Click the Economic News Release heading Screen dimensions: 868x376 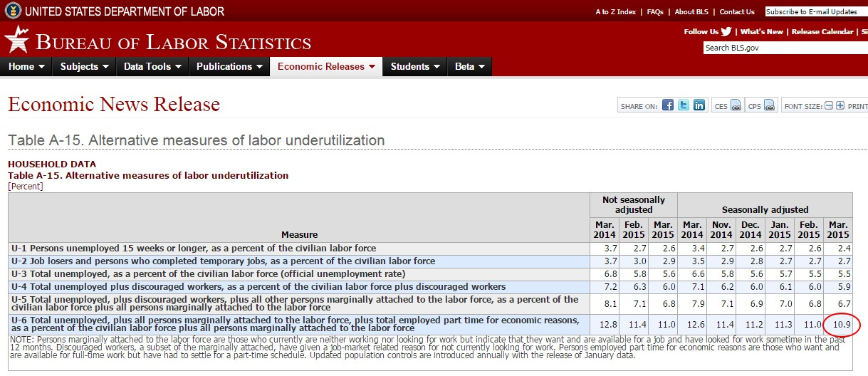pos(114,105)
